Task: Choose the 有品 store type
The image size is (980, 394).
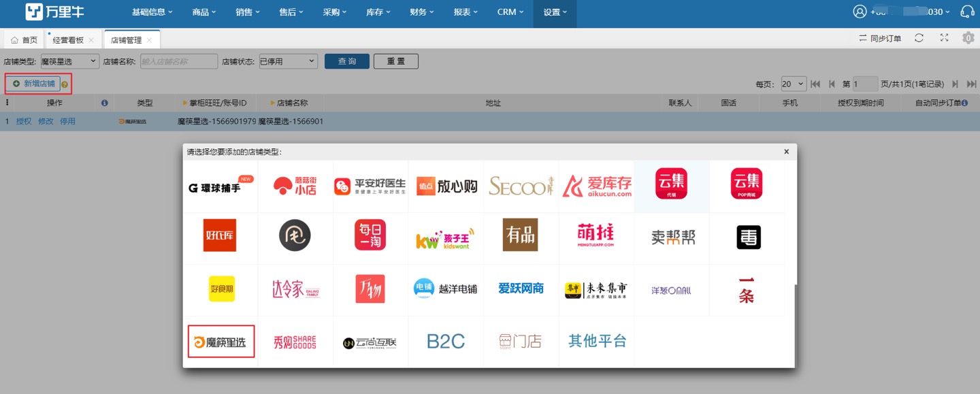Action: click(521, 235)
